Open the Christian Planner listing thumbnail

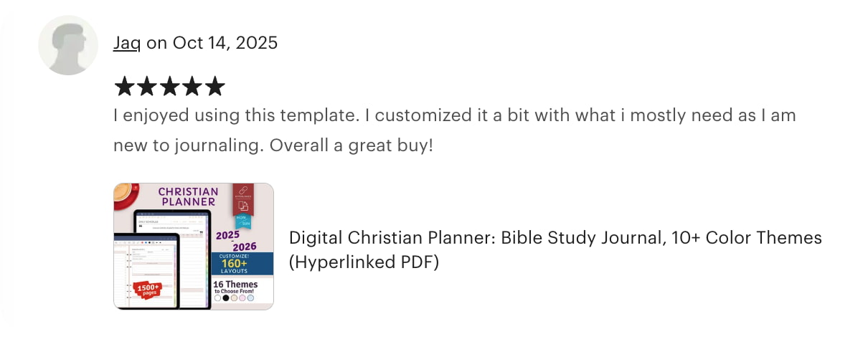[x=193, y=246]
